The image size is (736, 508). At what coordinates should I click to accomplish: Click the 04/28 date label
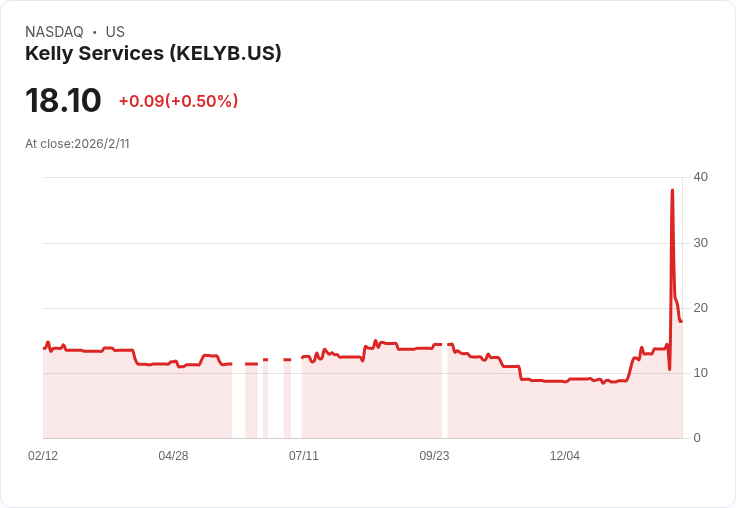173,456
